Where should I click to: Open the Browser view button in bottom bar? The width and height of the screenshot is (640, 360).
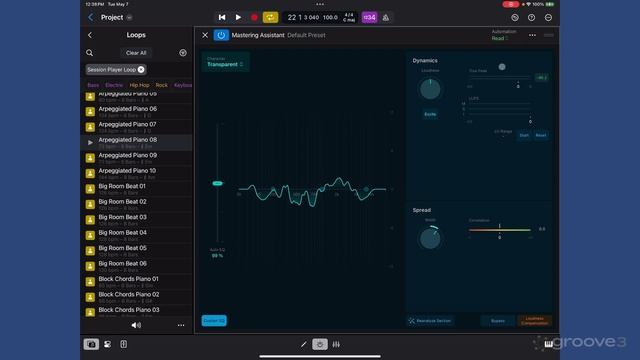91,344
